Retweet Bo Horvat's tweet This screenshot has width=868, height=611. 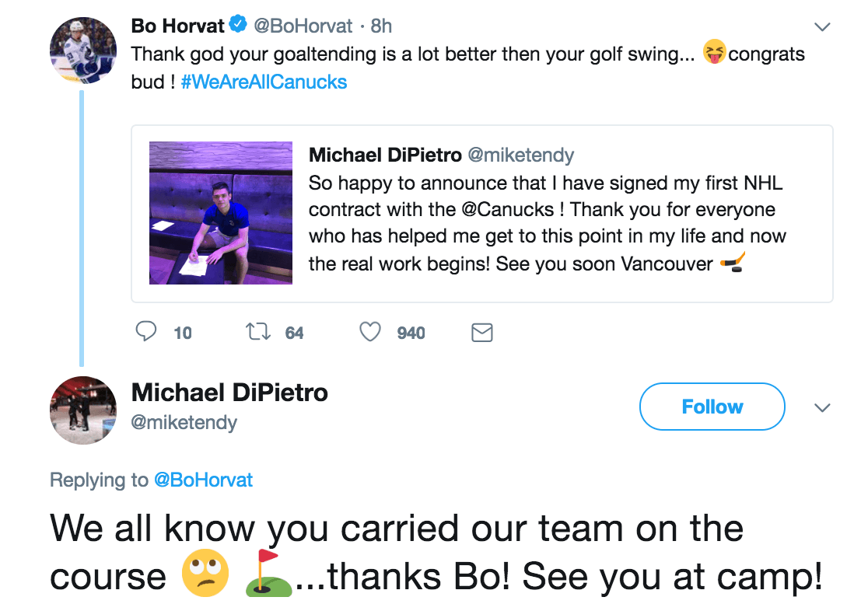click(x=256, y=333)
